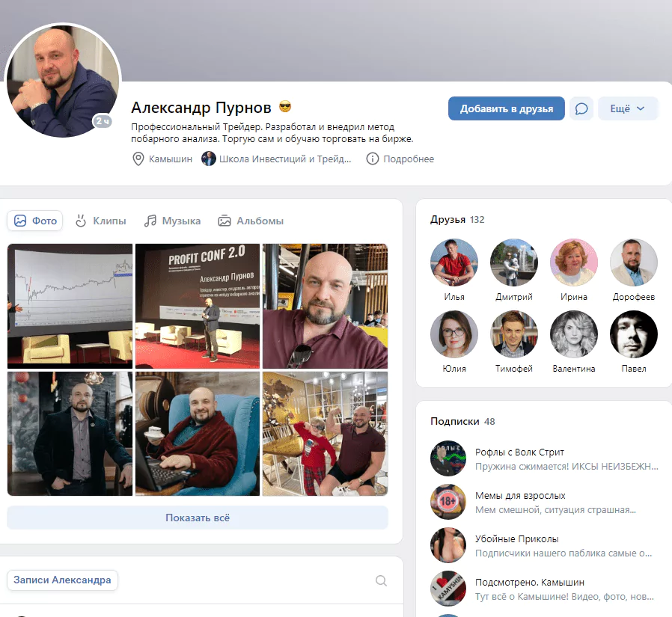Open the Школа Инвестиций и Трейд... link

[285, 159]
